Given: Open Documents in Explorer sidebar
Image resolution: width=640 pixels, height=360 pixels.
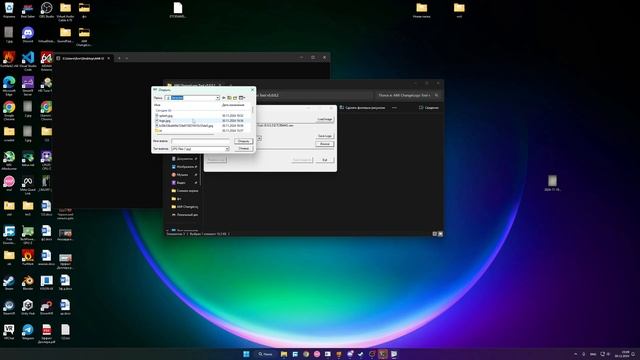Looking at the screenshot, I should point(184,159).
